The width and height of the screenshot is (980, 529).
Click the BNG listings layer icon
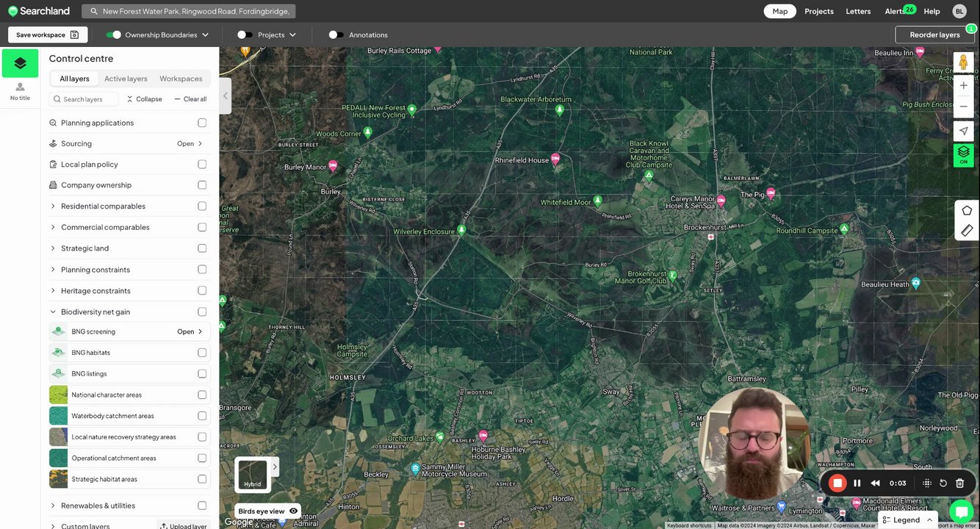click(x=58, y=373)
